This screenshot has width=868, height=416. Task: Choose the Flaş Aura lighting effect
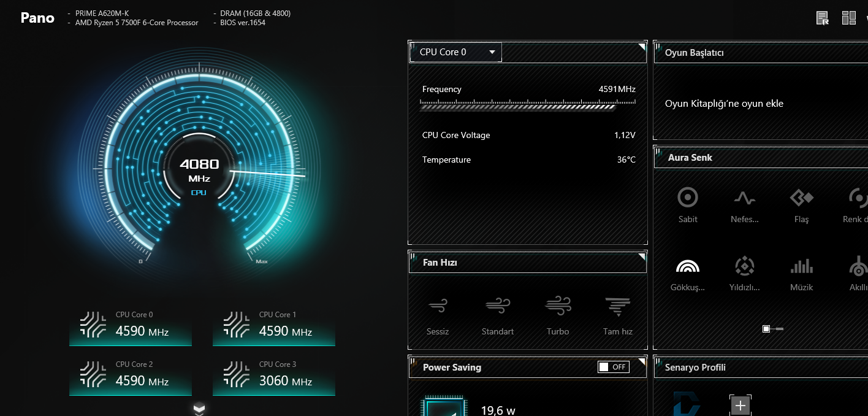[x=802, y=206]
